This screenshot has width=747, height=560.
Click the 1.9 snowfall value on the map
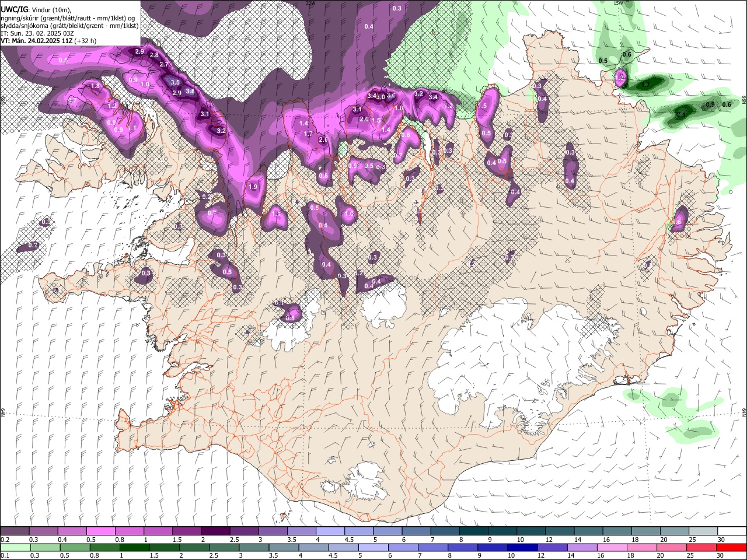253,187
